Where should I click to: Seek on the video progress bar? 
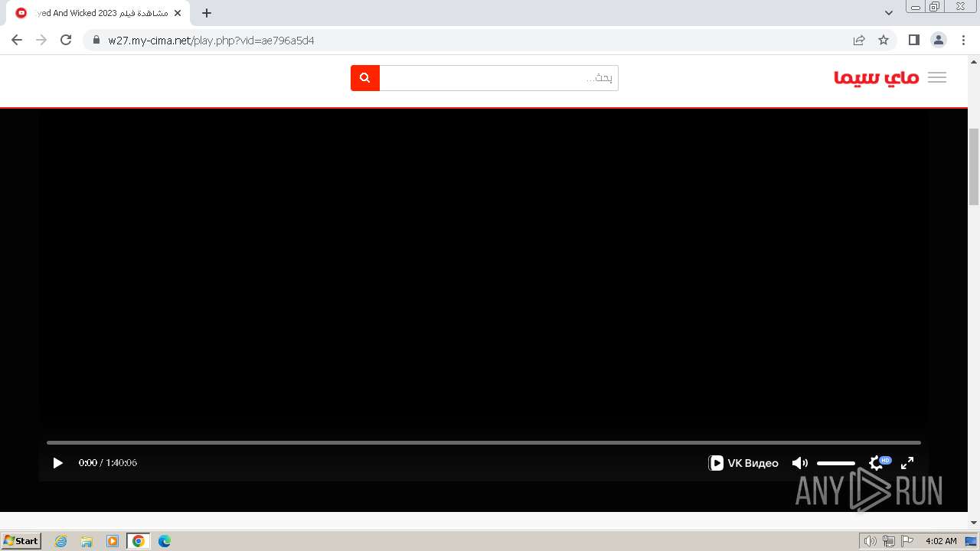483,442
